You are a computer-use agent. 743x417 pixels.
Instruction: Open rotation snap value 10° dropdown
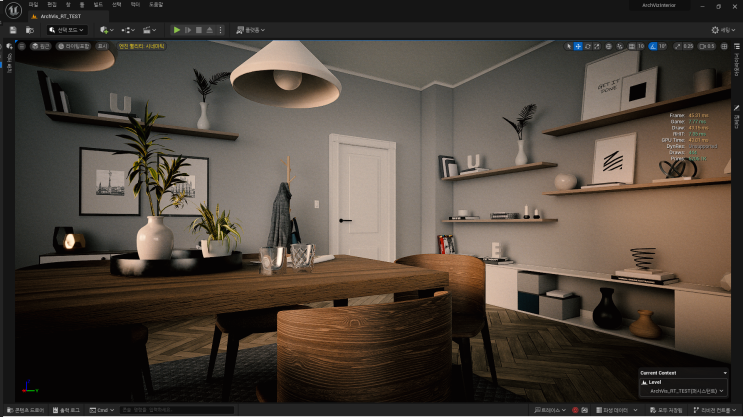click(662, 46)
